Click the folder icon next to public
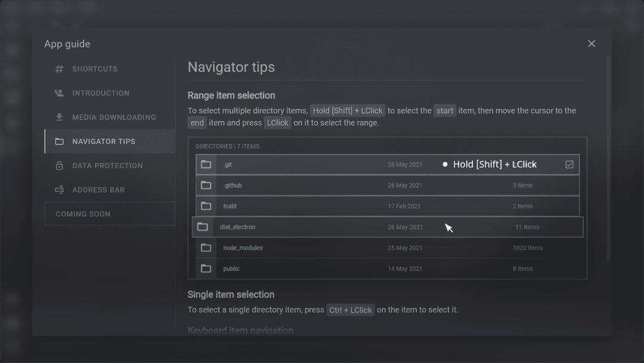Image resolution: width=644 pixels, height=363 pixels. click(206, 269)
